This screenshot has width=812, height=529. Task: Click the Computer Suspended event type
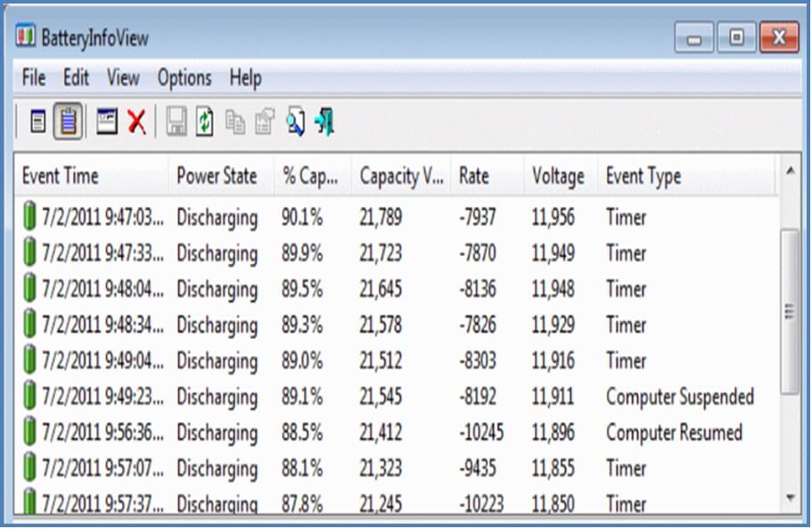click(x=680, y=397)
